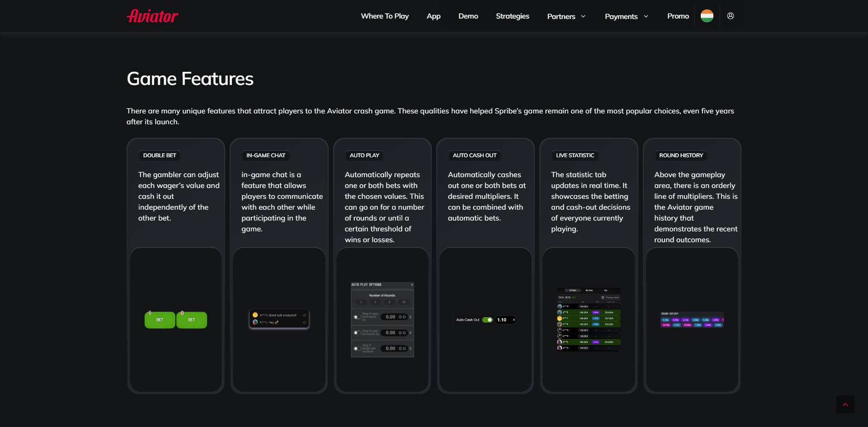Viewport: 868px width, 427px height.
Task: Click 'The gambler can adjust' description
Action: point(179,196)
